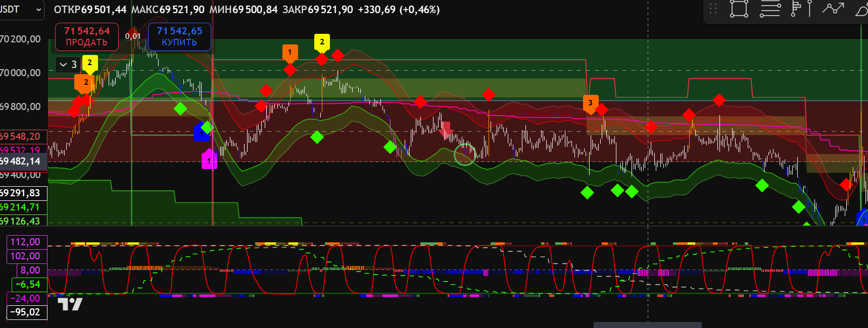Select the Fibonacci retracement lines tool
Screen dimensions: 868x328
[x=769, y=9]
